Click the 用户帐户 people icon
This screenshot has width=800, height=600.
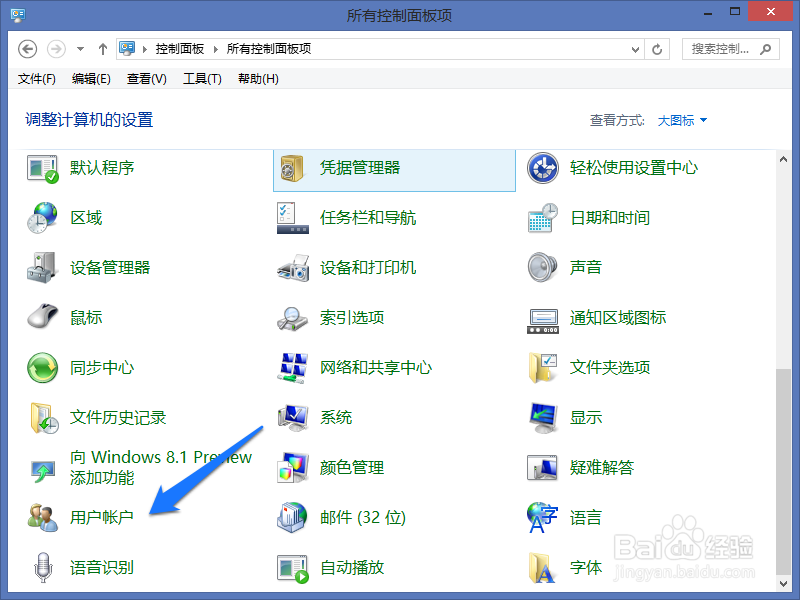point(42,517)
